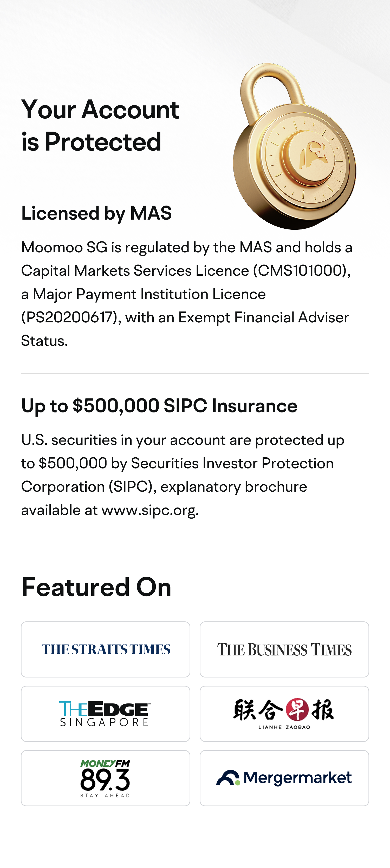Select the "Up to $500,000 SIPC Insurance" heading
Screen dimensions: 390x868
click(159, 406)
